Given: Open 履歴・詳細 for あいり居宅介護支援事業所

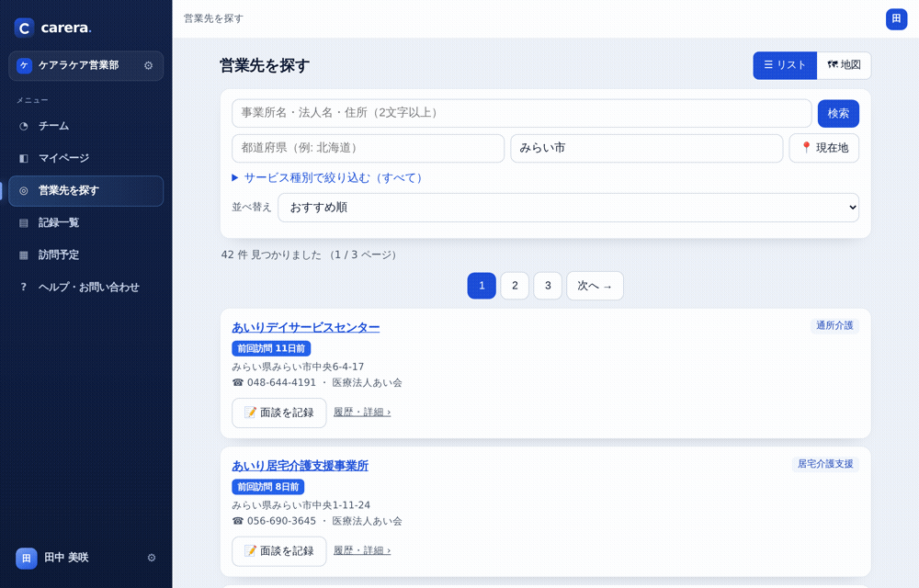Looking at the screenshot, I should pos(362,550).
